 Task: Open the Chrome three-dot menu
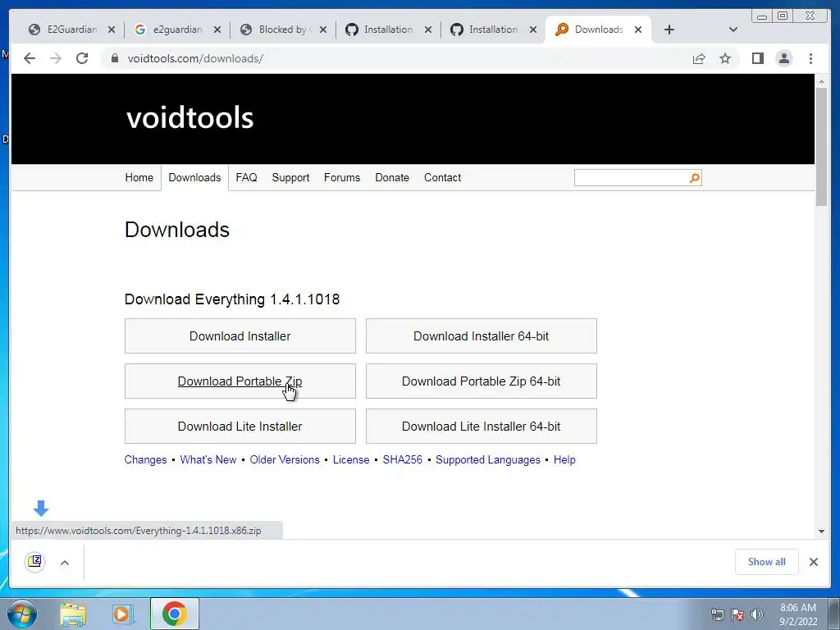(810, 58)
